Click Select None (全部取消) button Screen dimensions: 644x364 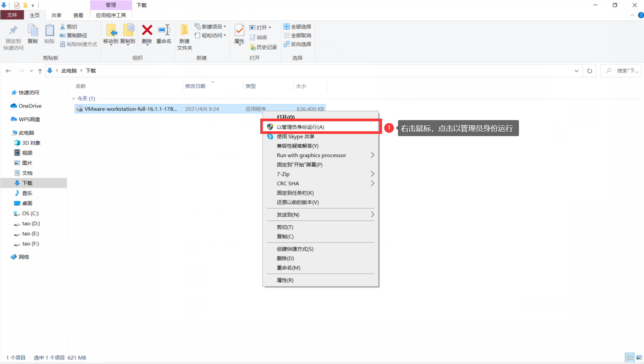coord(298,35)
